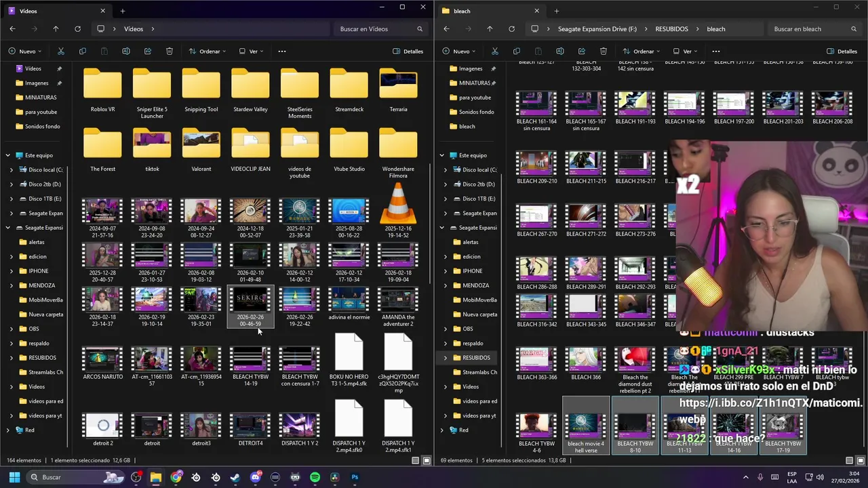868x488 pixels.
Task: Open Ordenar dropdown in the bleach window
Action: [642, 51]
